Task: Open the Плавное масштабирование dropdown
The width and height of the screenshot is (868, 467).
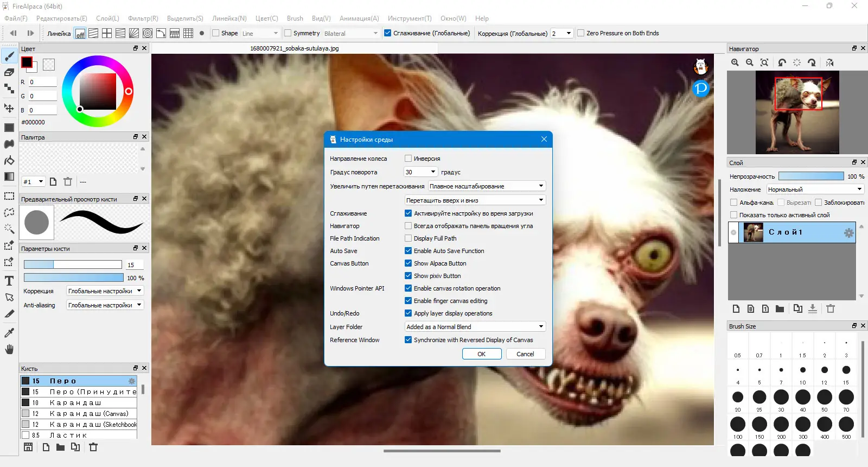Action: (487, 186)
